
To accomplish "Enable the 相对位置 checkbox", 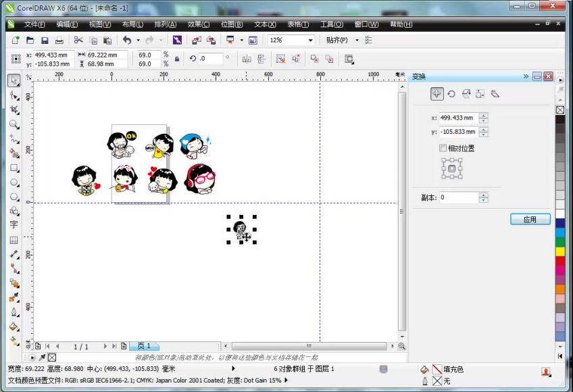I will tap(443, 148).
